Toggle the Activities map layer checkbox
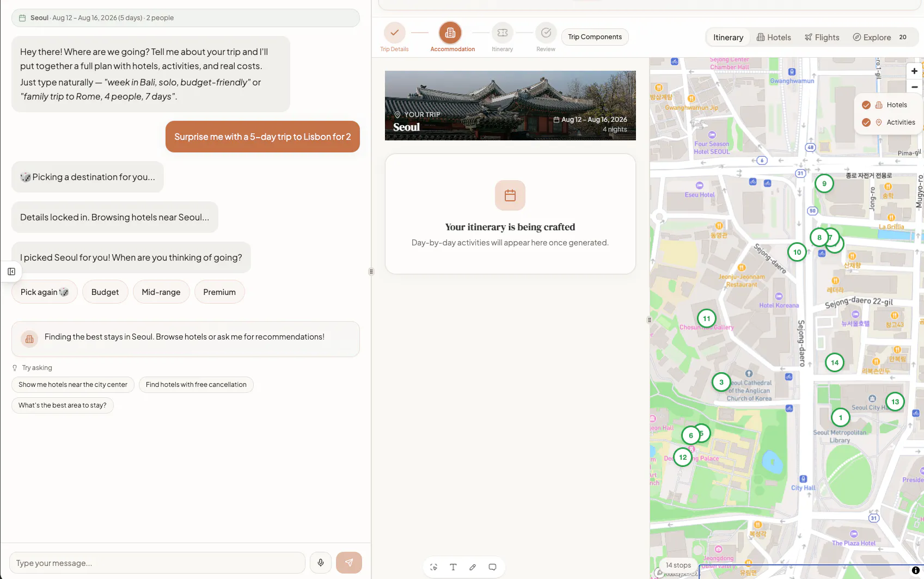This screenshot has height=579, width=924. [866, 122]
